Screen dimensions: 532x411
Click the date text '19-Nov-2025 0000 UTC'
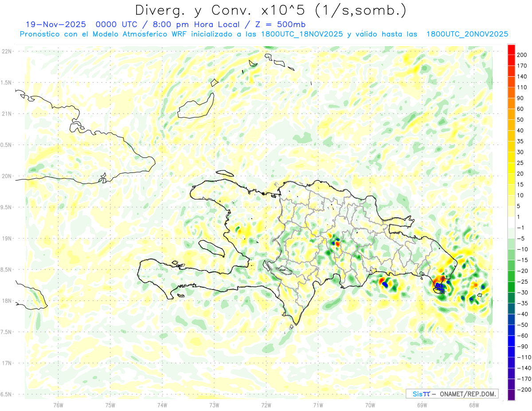(x=82, y=24)
